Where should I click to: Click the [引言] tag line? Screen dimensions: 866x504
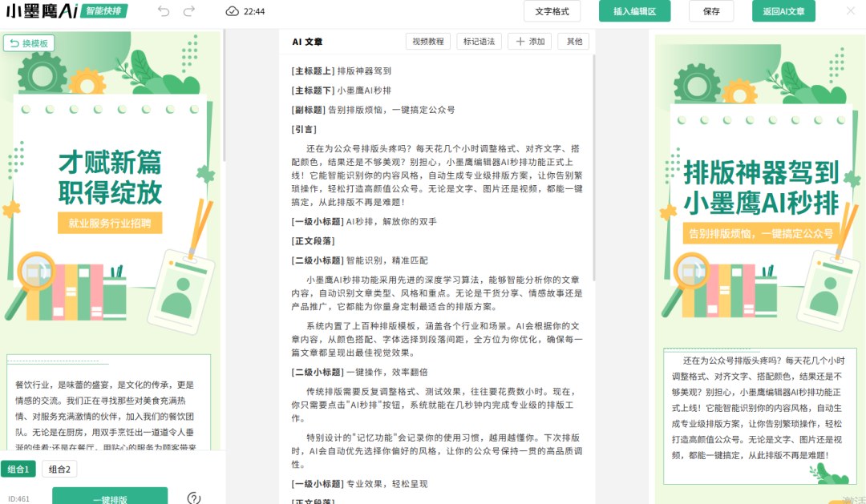tap(305, 129)
